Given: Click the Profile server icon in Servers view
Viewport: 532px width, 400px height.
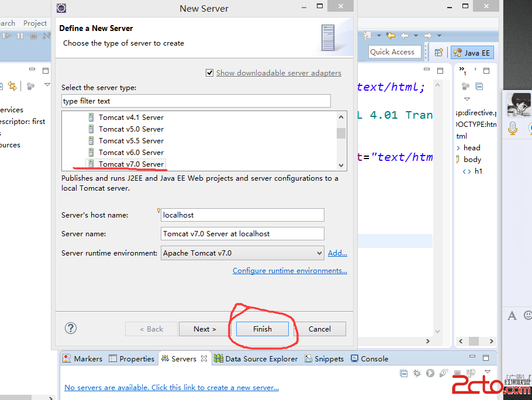Looking at the screenshot, I should (444, 373).
